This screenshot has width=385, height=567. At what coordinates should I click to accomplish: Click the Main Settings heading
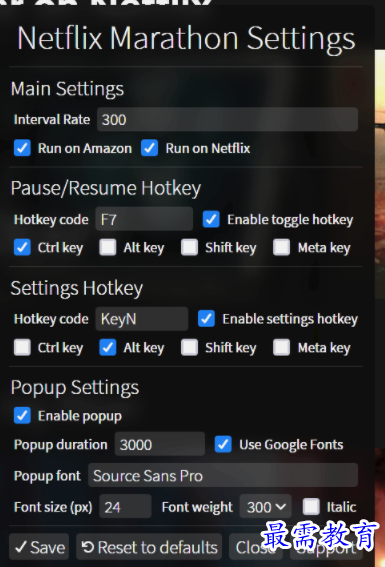pyautogui.click(x=67, y=89)
